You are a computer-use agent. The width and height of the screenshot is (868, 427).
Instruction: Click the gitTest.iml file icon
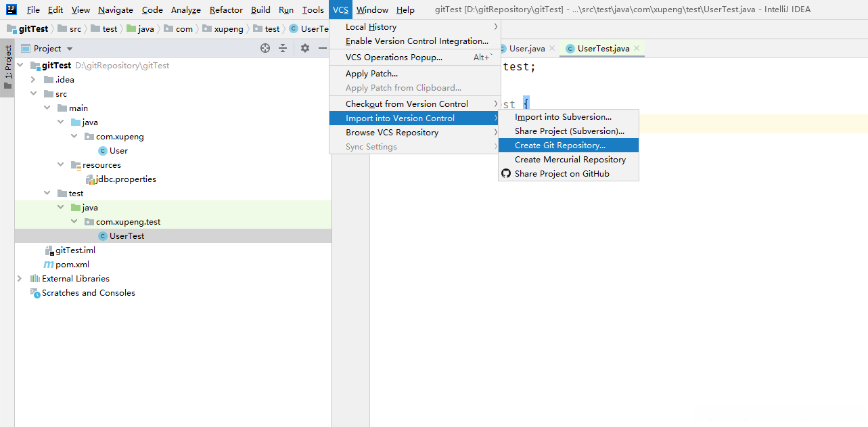pos(49,250)
